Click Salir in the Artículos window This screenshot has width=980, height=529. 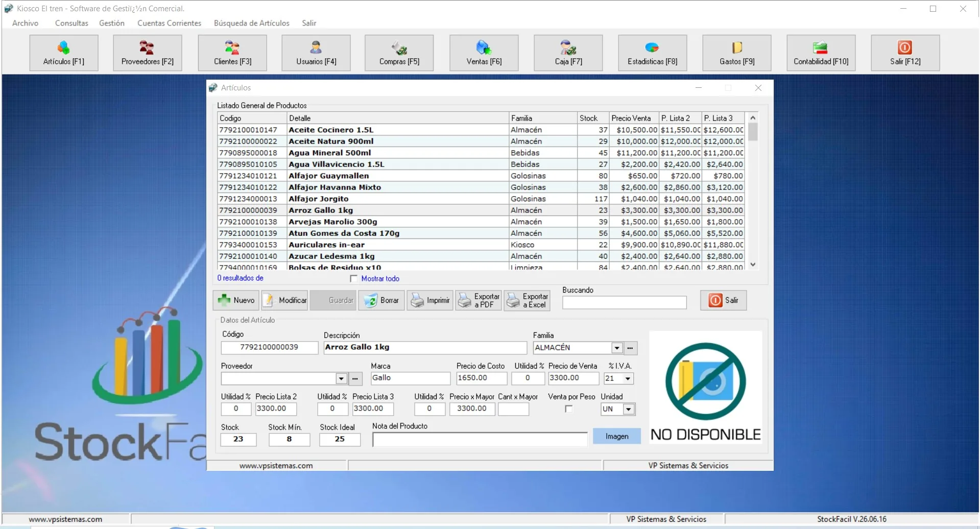tap(723, 300)
